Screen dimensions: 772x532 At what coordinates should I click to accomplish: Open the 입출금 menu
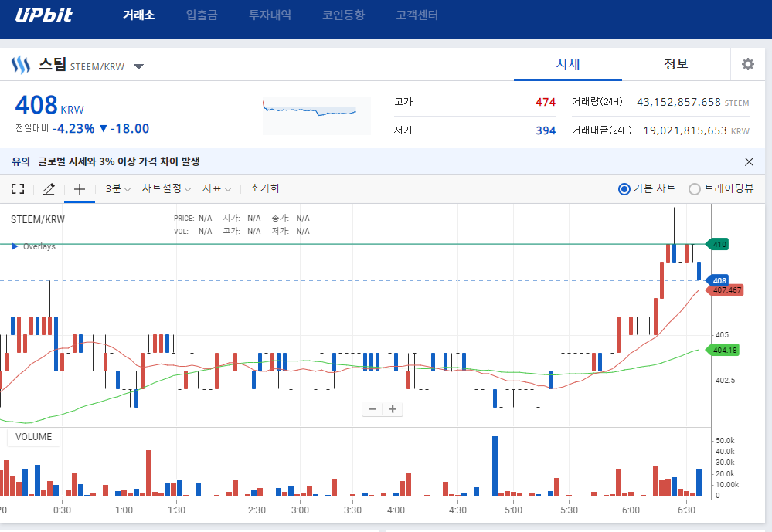(x=202, y=15)
